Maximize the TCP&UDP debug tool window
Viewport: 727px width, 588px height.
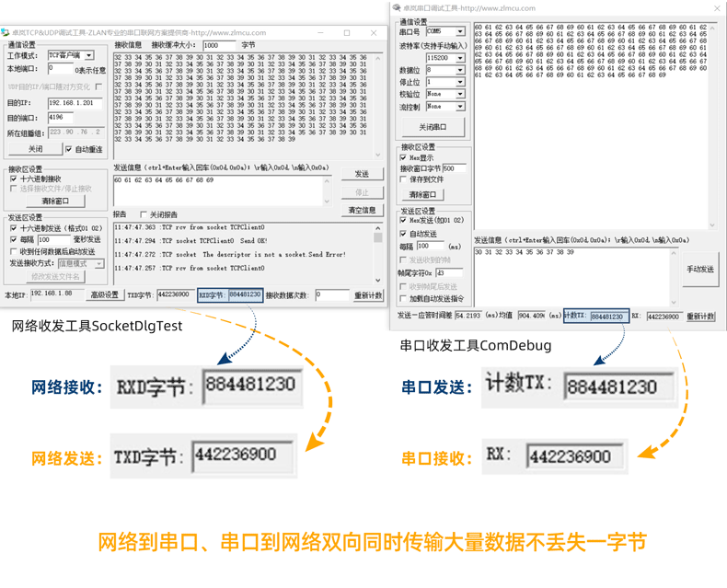tap(347, 33)
